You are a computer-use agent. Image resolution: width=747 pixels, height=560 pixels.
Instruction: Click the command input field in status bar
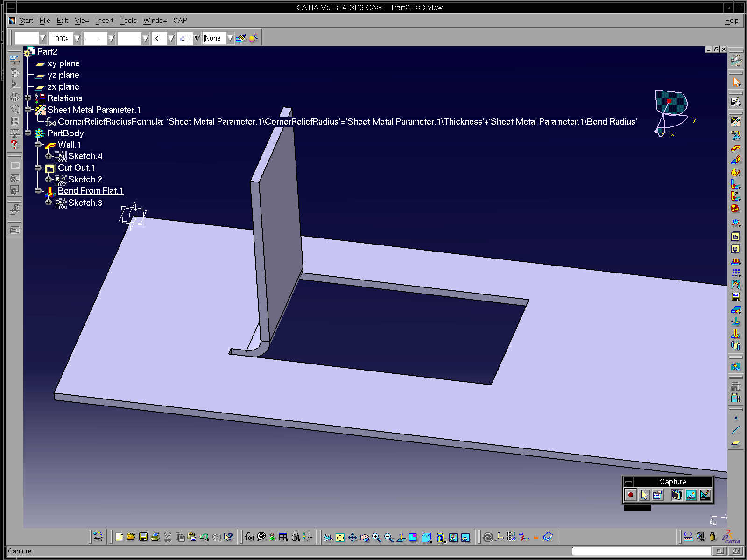pyautogui.click(x=641, y=551)
